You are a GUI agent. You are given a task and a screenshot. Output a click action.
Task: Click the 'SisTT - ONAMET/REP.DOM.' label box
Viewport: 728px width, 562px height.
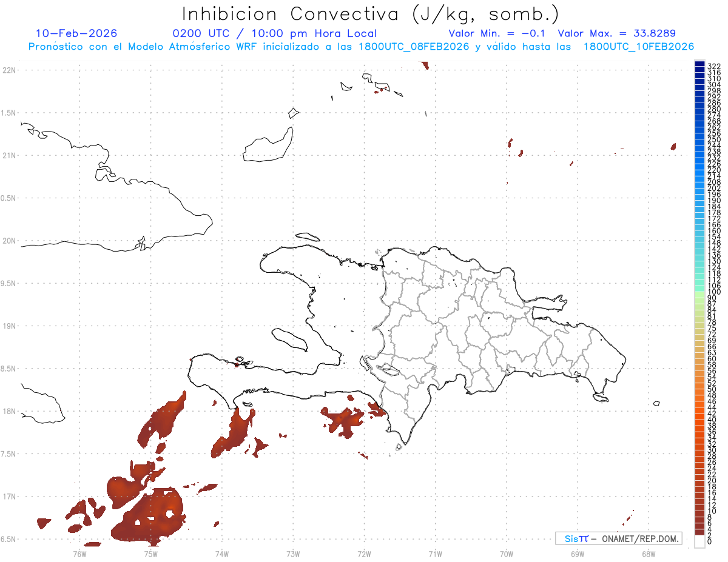(618, 538)
